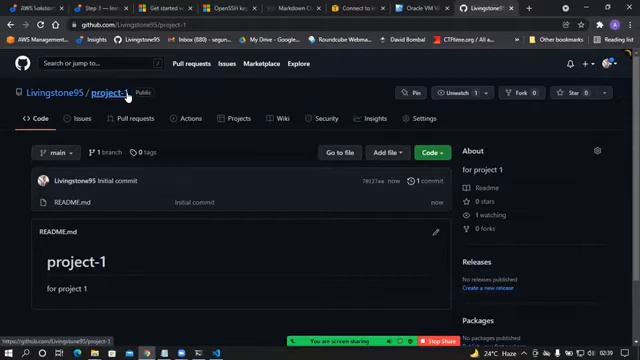Open the Livingstone95 owner link
640x360 pixels.
pos(55,93)
